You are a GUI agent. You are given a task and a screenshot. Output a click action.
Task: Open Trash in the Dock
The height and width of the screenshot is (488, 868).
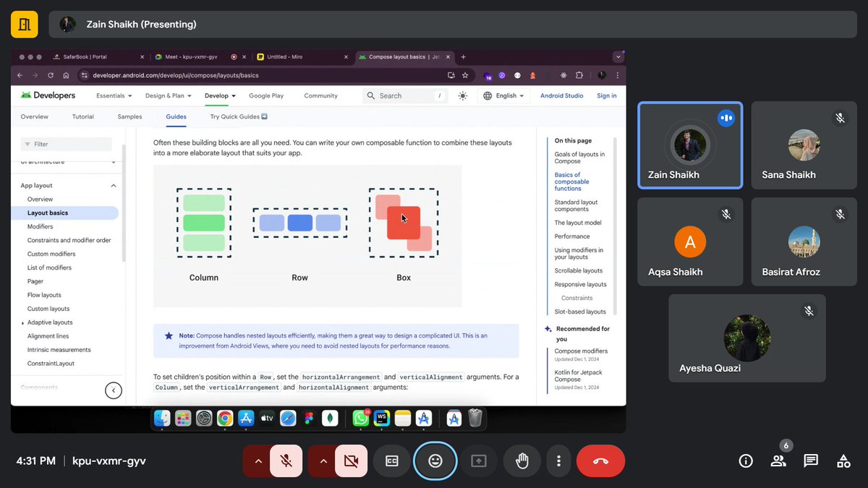[475, 418]
